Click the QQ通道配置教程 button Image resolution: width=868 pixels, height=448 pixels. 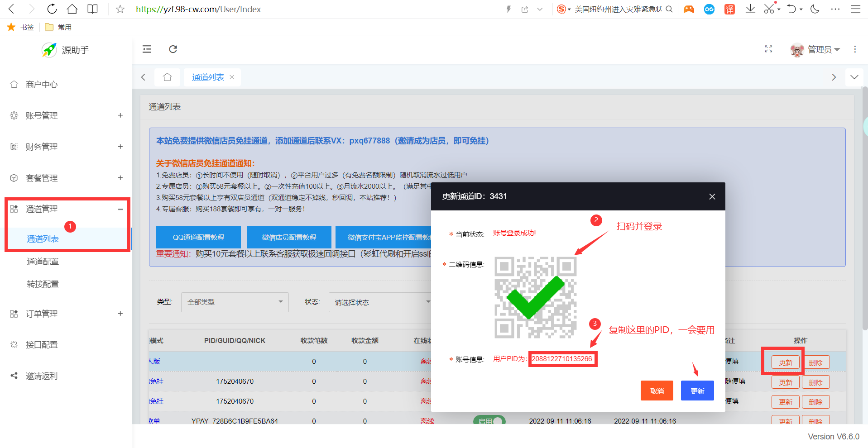[x=198, y=237]
